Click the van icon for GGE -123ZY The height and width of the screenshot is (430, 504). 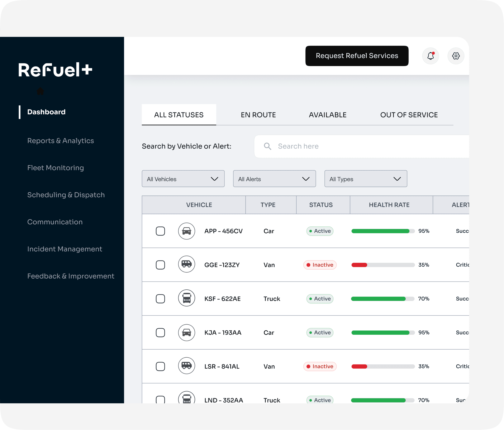187,264
